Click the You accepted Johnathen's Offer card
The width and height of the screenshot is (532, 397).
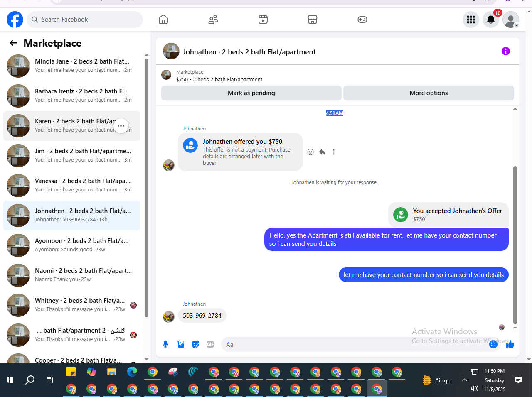pos(448,215)
